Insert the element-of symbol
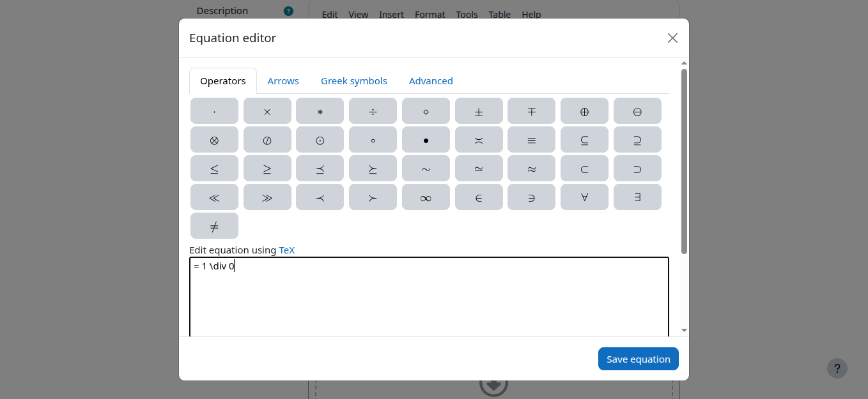The width and height of the screenshot is (868, 399). (479, 197)
